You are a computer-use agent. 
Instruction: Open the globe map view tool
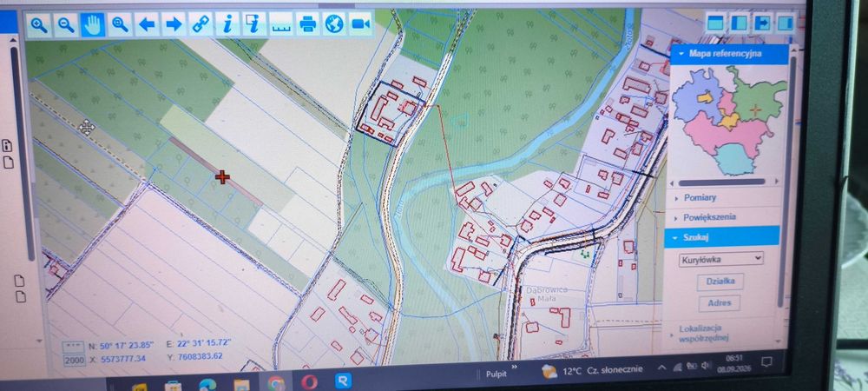click(334, 23)
